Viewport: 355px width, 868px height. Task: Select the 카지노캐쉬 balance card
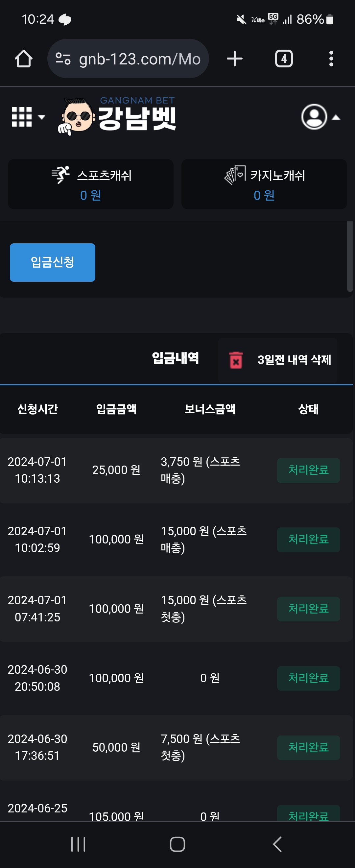(x=264, y=184)
